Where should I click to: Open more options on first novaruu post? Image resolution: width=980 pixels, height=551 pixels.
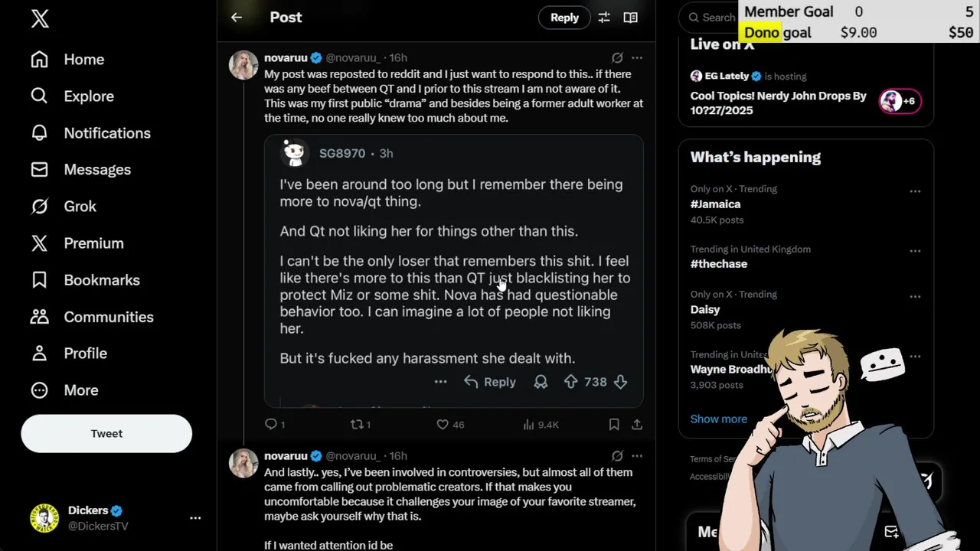coord(637,58)
